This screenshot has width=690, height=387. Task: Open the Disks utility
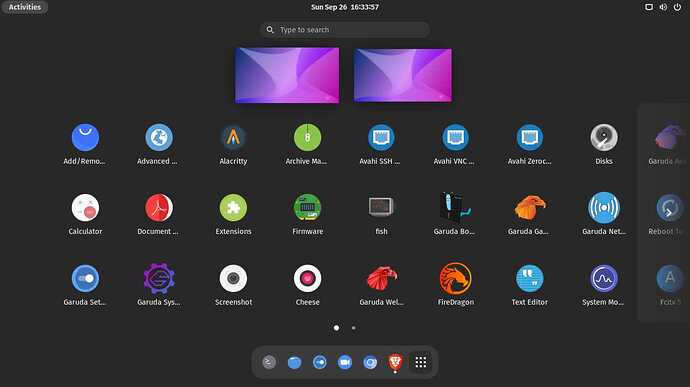pos(604,137)
